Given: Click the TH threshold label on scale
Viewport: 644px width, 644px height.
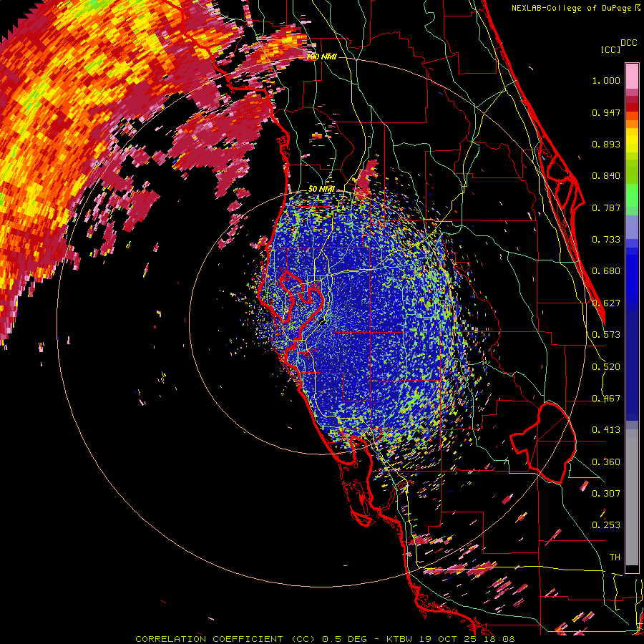Looking at the screenshot, I should 615,557.
